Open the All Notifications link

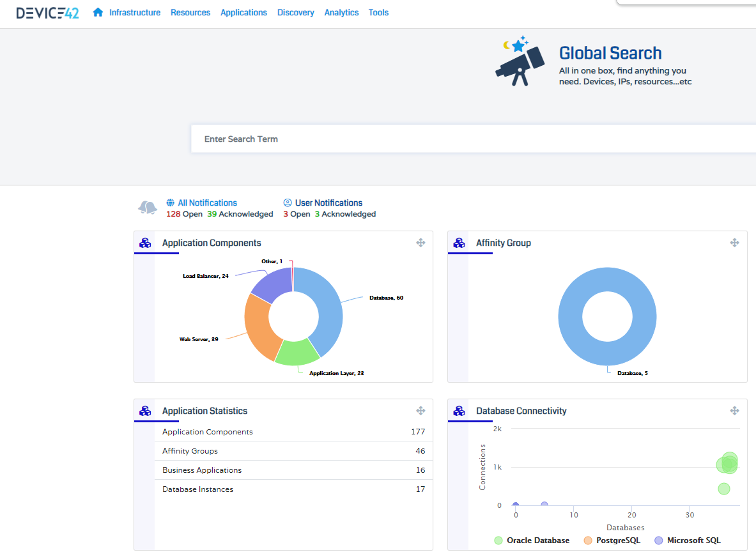(x=207, y=203)
